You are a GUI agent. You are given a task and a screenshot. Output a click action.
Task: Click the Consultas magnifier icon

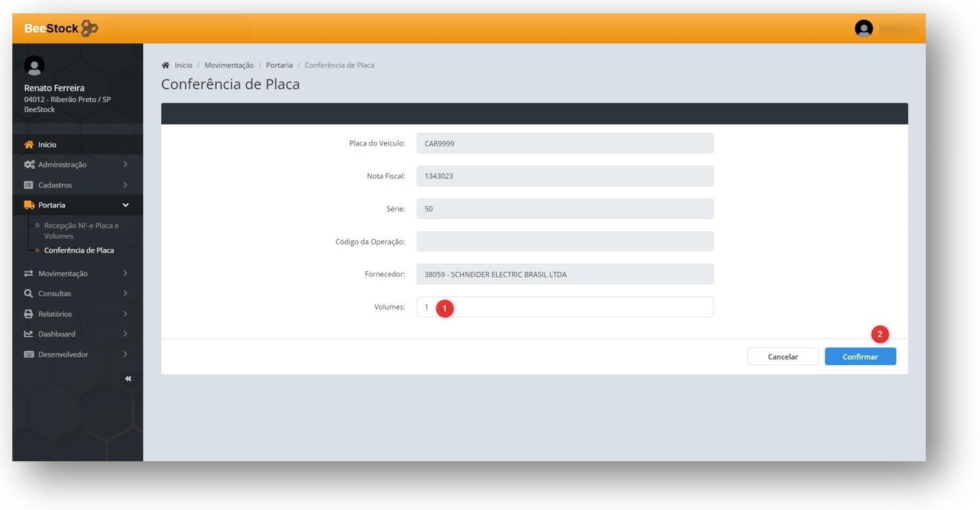click(x=29, y=294)
